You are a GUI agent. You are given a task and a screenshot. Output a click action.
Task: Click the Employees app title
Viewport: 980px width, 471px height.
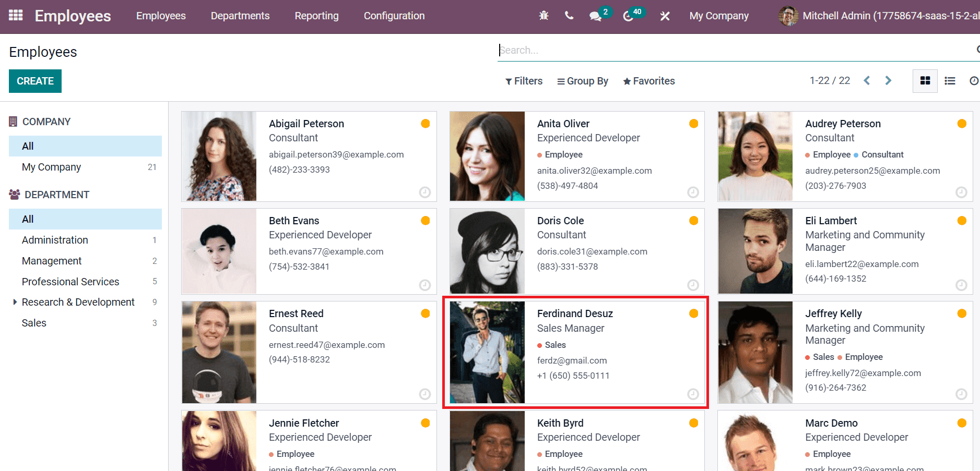[73, 16]
